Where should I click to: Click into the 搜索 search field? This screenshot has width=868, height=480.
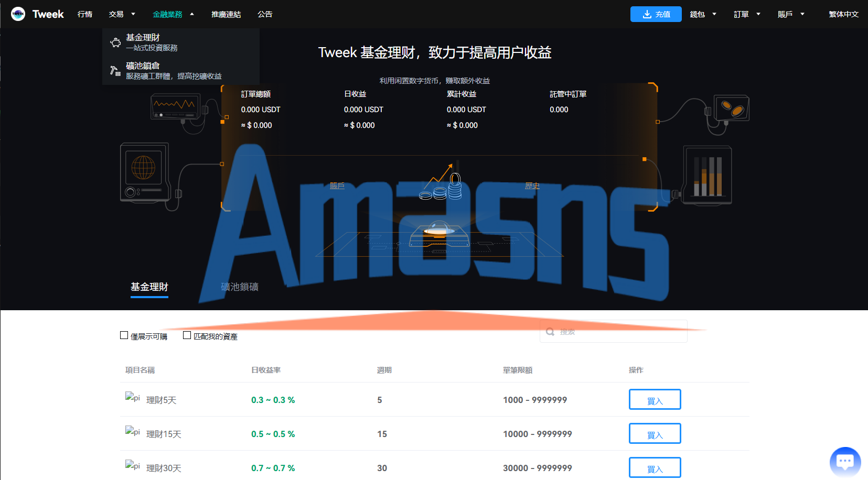[x=614, y=331]
